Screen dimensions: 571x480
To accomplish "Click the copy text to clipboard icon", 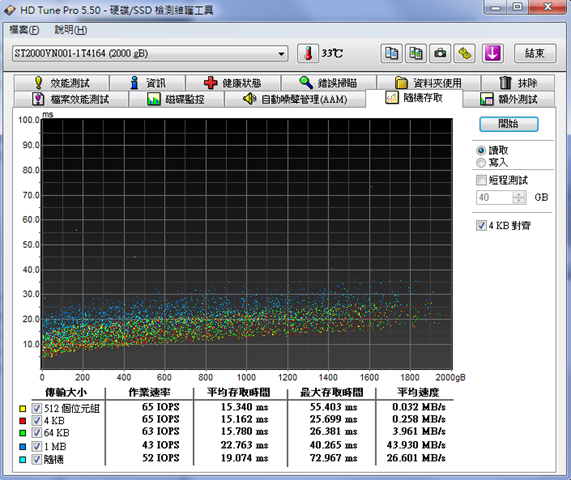I will point(391,54).
